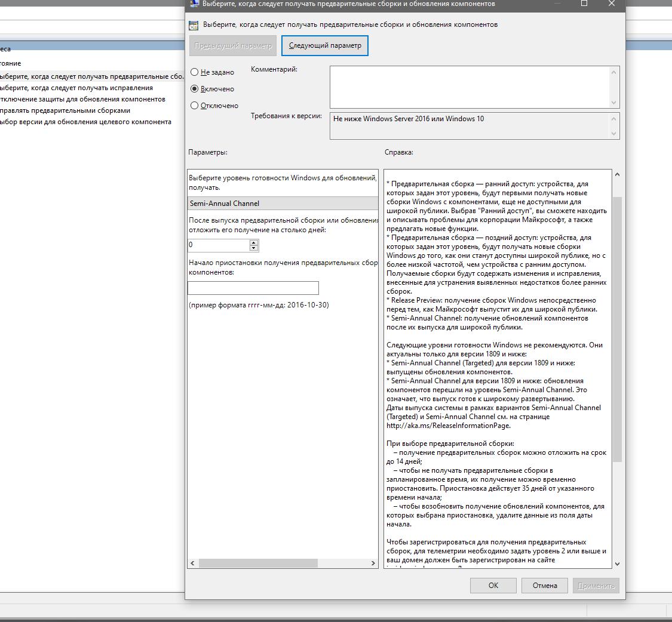
Task: Select background row about preview builds timing
Action: point(92,76)
